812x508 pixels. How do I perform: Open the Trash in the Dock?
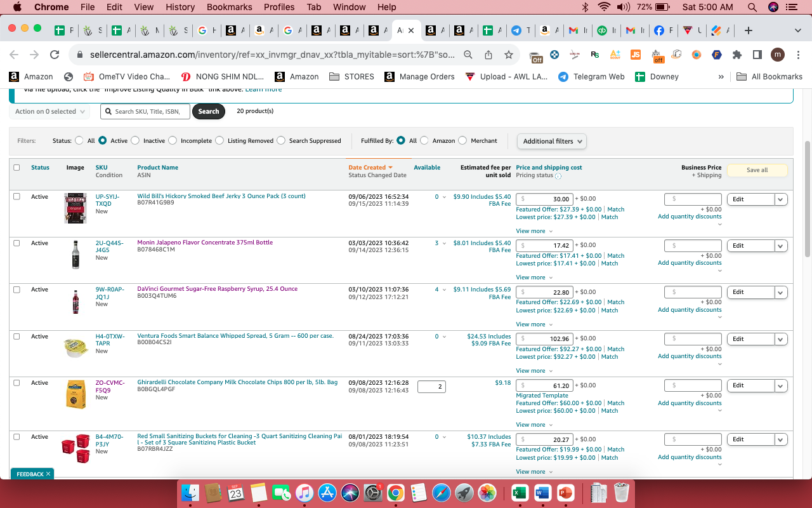tap(622, 493)
